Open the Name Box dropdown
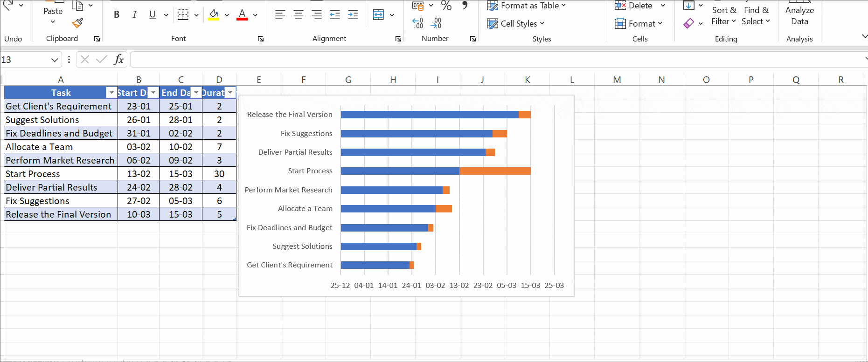 pos(55,60)
